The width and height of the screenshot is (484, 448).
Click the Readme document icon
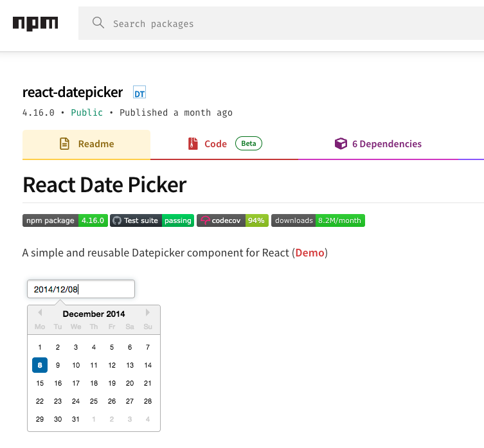click(x=64, y=144)
